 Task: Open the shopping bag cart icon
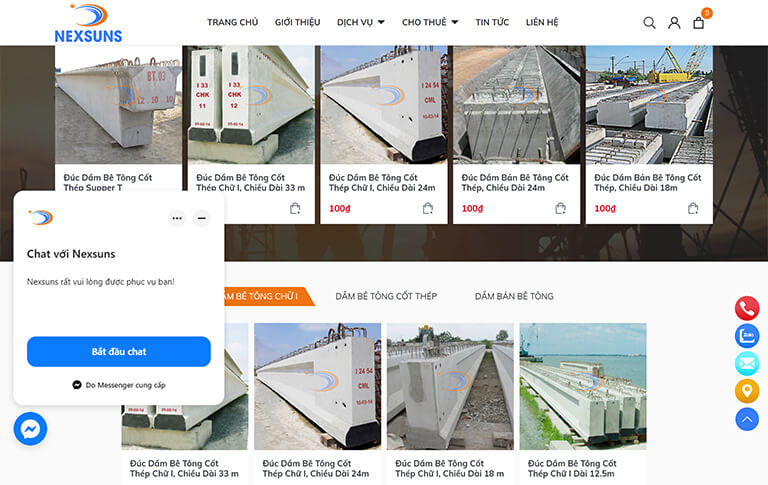698,23
